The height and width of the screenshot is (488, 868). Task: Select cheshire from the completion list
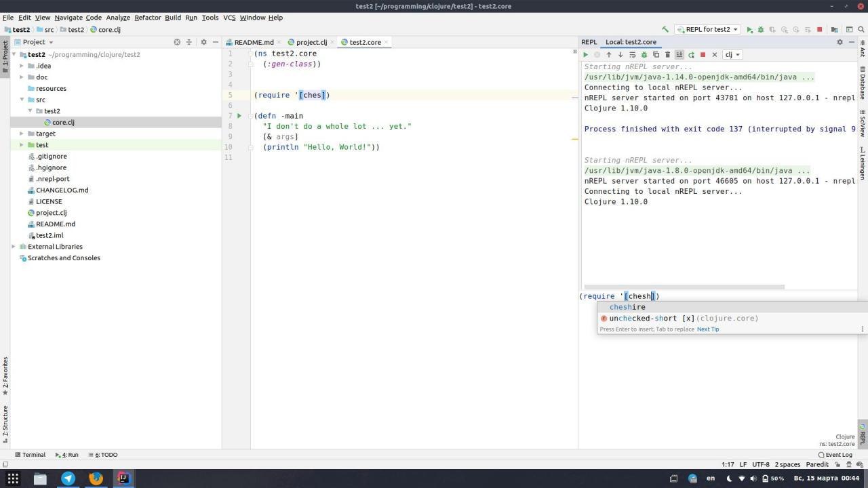click(x=627, y=307)
